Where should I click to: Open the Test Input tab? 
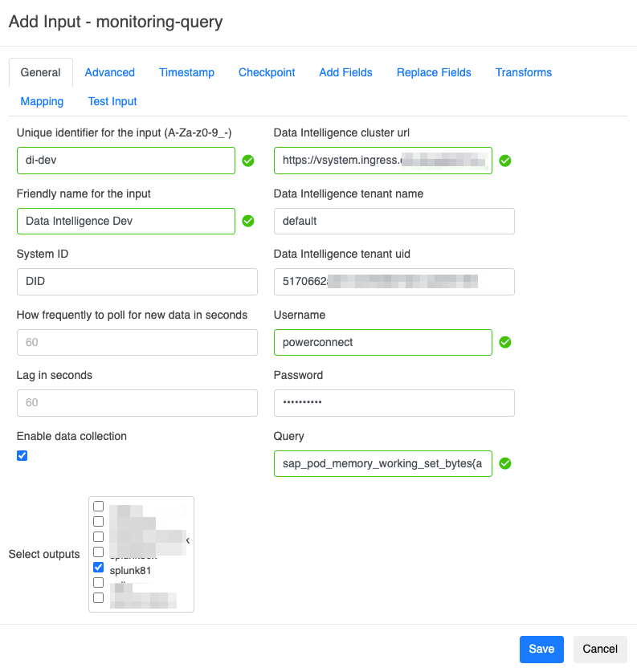[112, 101]
